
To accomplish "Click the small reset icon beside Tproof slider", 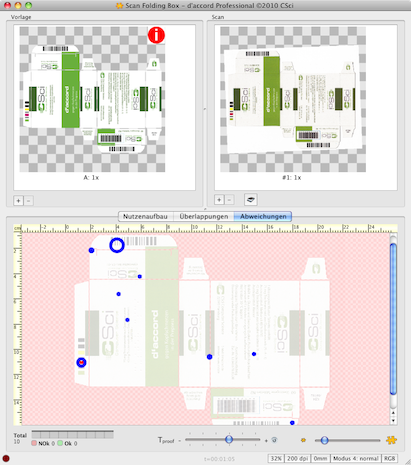I will [274, 440].
